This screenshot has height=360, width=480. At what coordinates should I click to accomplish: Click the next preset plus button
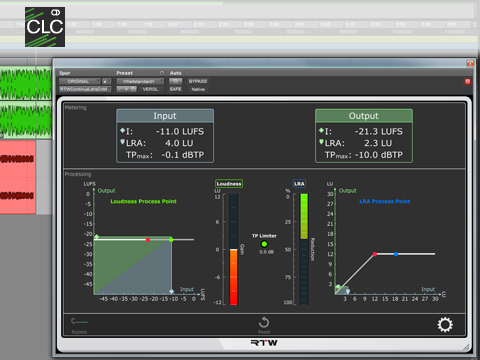126,89
